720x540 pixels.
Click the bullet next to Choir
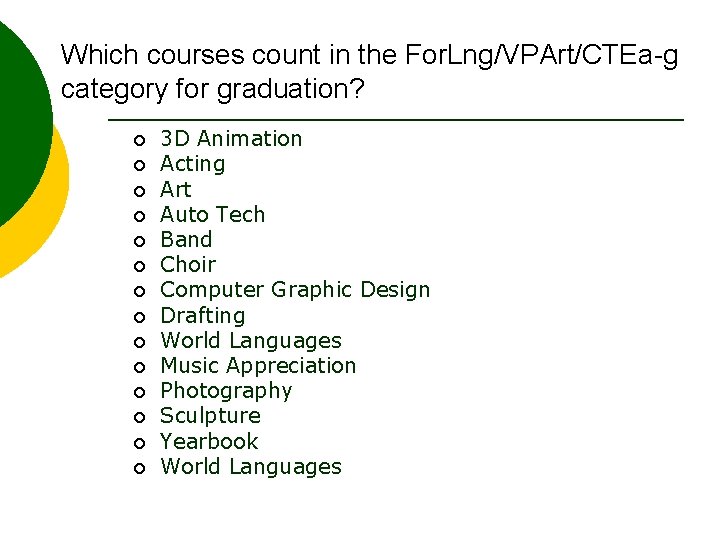139,266
